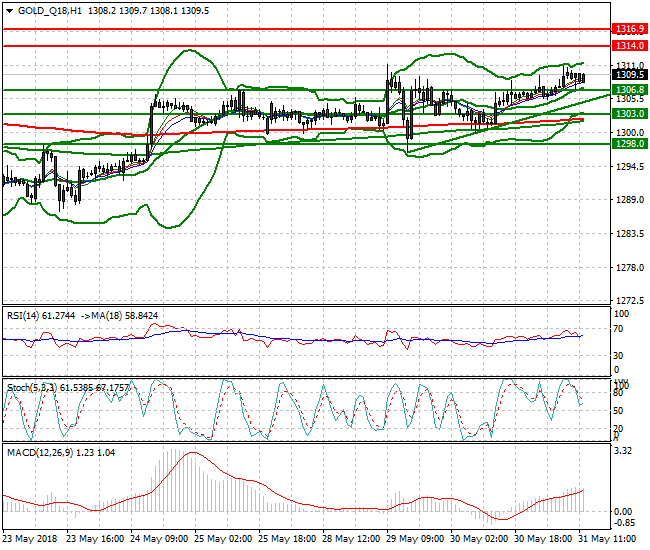Click the 29 May 09:00 time label
Viewport: 650px width, 550px height.
coord(415,539)
